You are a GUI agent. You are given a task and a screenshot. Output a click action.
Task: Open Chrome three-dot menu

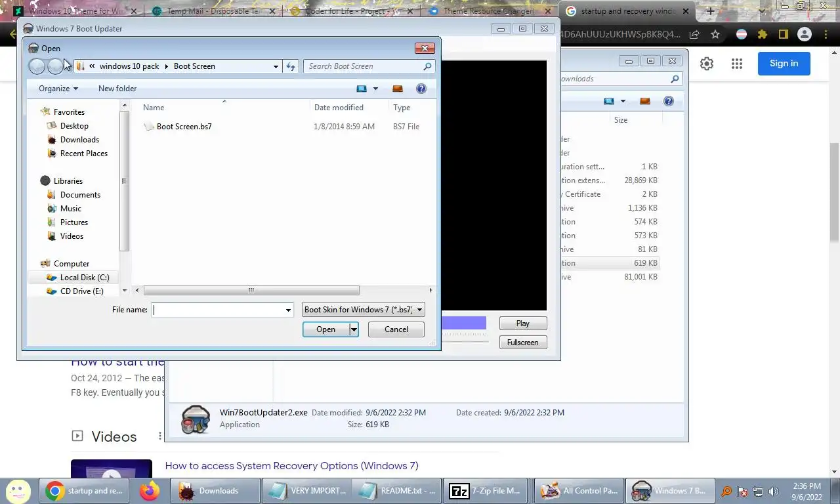826,34
